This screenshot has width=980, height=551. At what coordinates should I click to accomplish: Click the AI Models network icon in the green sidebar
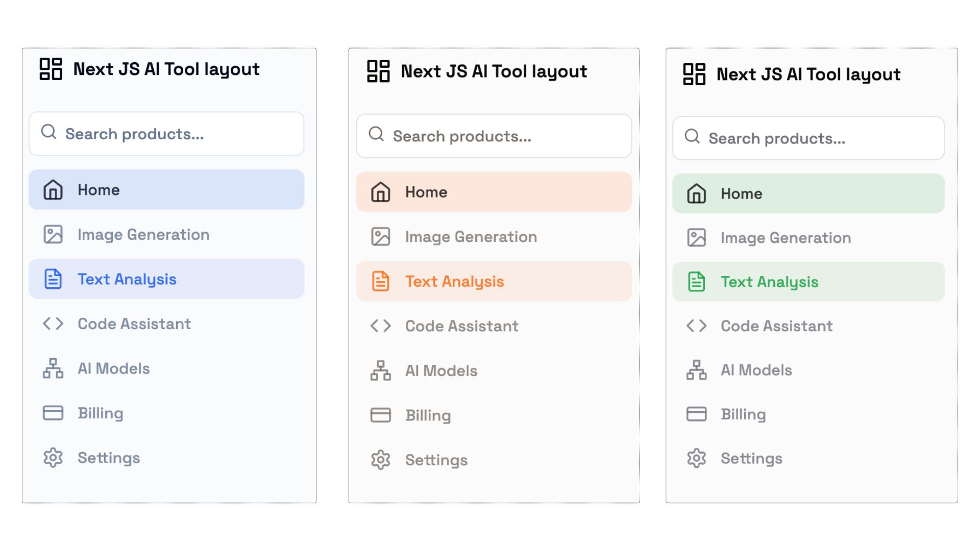pyautogui.click(x=696, y=370)
